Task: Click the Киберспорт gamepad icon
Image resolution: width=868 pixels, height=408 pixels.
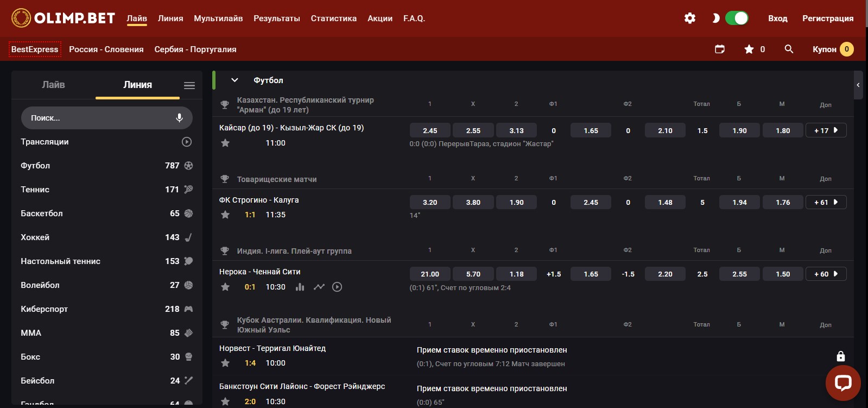Action: [188, 309]
